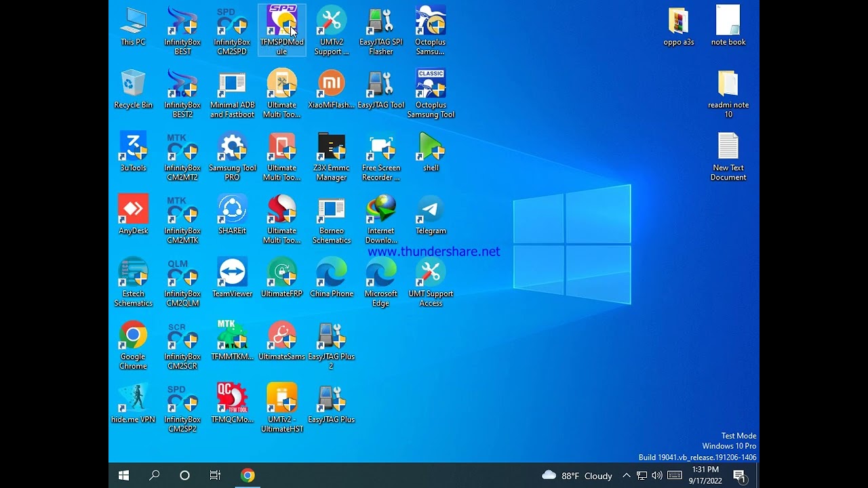Select the TeamViewer shortcut
The width and height of the screenshot is (868, 488).
232,279
